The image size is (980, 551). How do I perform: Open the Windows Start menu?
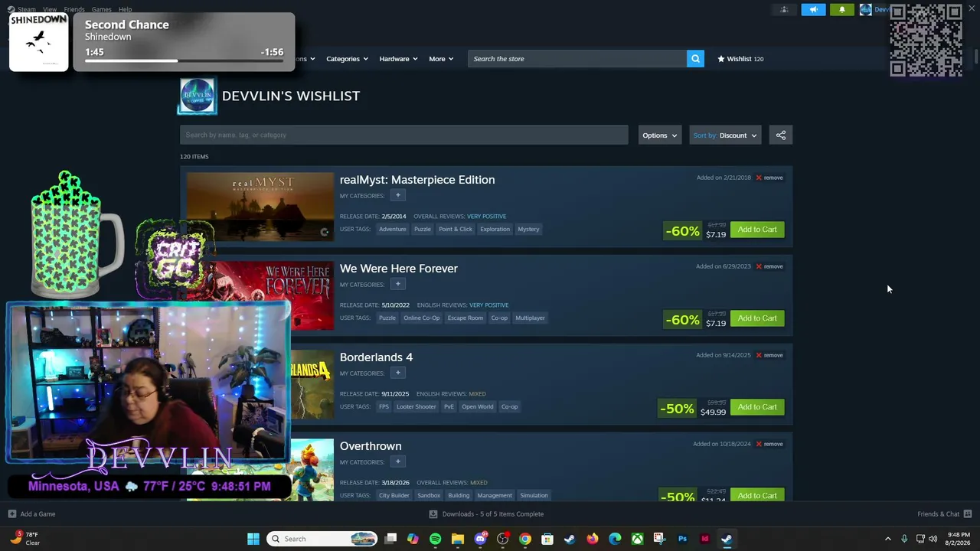tap(253, 539)
